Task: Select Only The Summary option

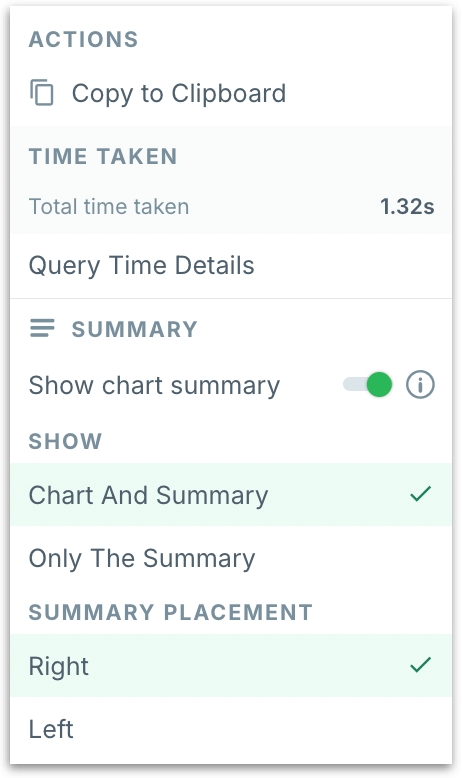Action: click(231, 558)
